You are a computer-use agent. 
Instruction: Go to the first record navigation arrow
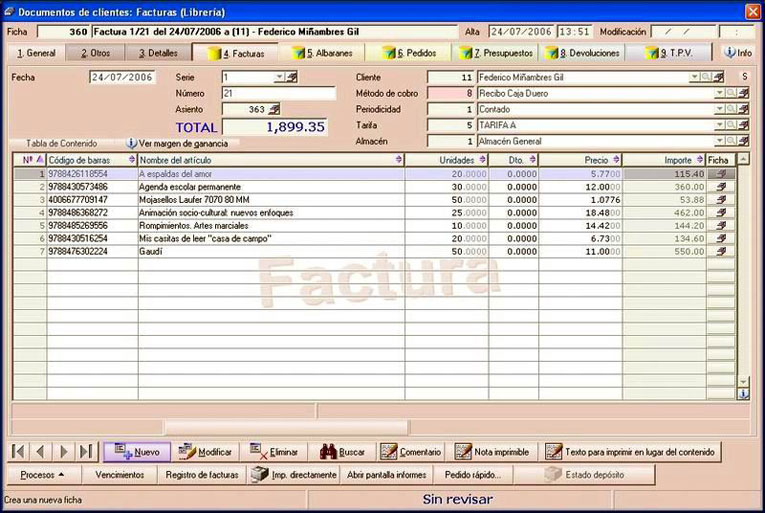18,451
